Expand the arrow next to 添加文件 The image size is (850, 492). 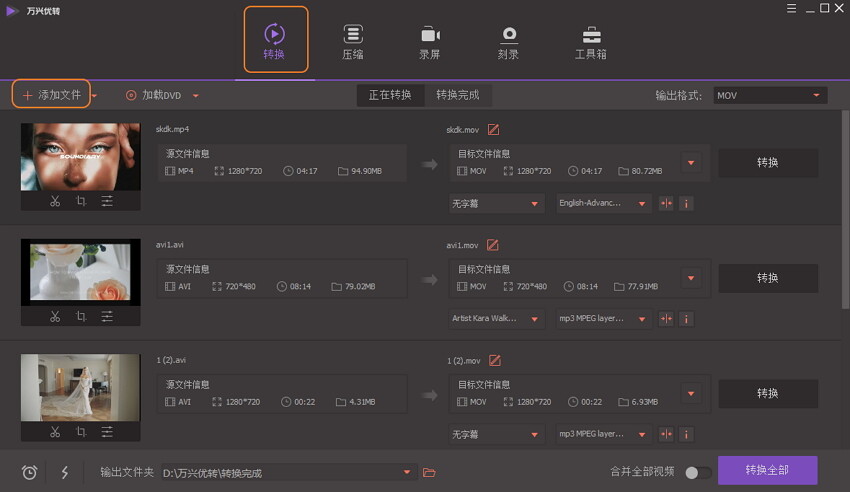coord(94,95)
